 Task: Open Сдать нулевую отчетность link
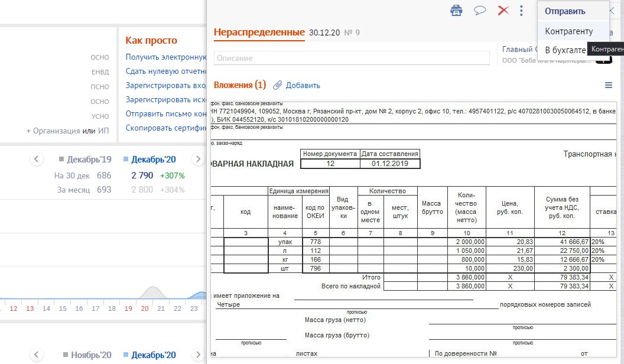(x=166, y=71)
